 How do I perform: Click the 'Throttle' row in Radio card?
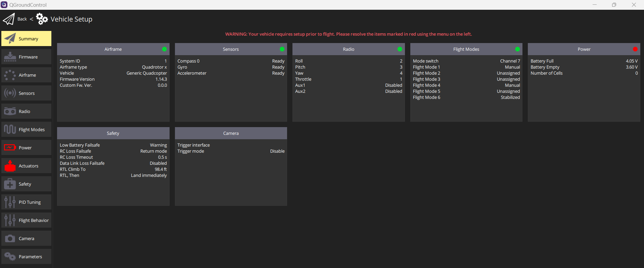coord(349,79)
